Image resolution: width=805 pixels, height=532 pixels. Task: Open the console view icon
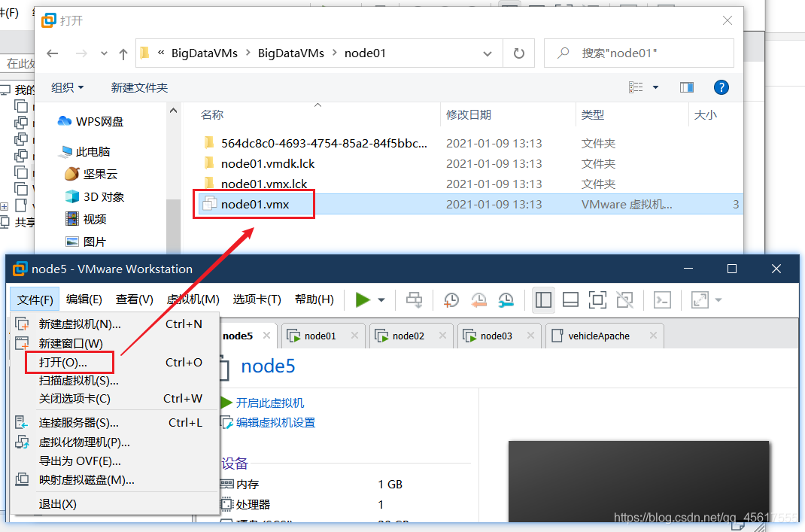(x=662, y=300)
